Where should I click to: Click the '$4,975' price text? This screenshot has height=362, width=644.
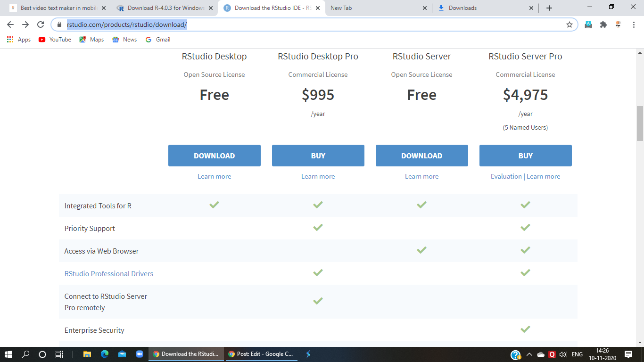526,95
